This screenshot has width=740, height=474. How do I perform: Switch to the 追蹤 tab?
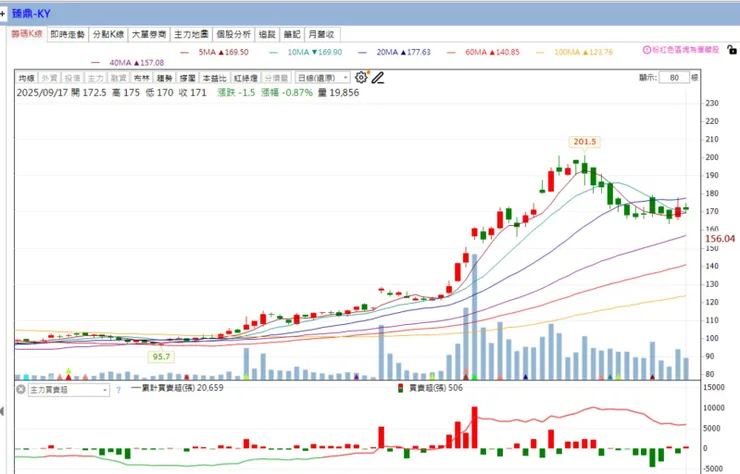click(267, 34)
